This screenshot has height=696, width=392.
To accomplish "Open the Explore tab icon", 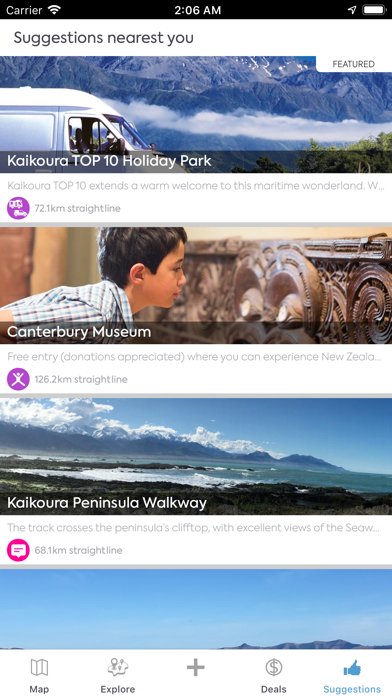I will (x=118, y=668).
